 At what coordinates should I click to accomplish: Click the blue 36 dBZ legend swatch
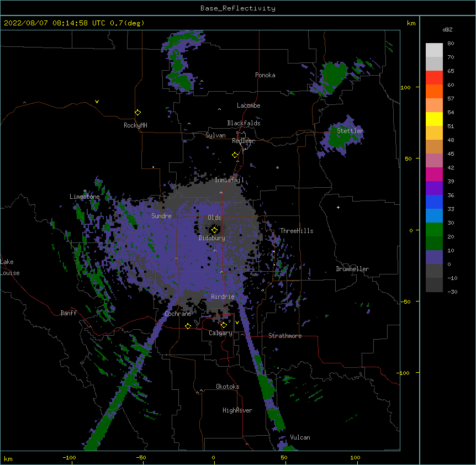pos(434,202)
